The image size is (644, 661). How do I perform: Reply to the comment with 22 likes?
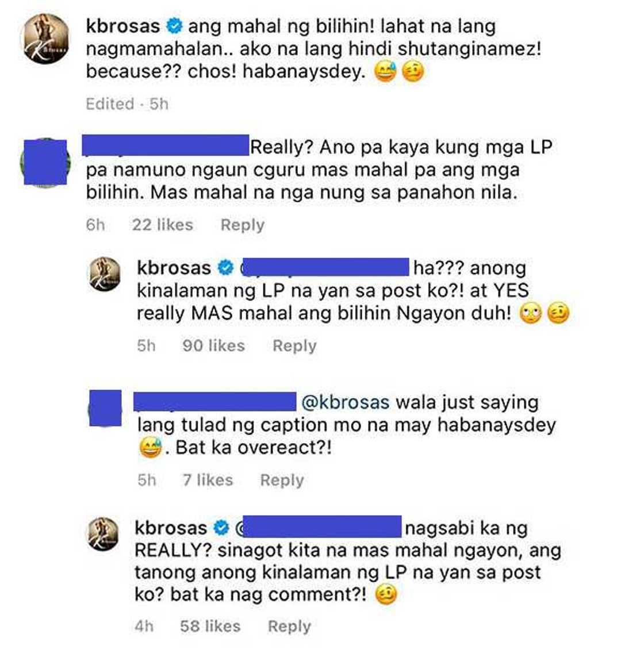click(x=243, y=225)
